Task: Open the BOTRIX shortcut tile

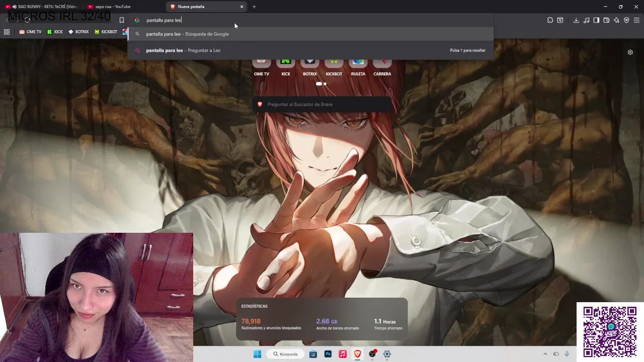Action: tap(309, 67)
